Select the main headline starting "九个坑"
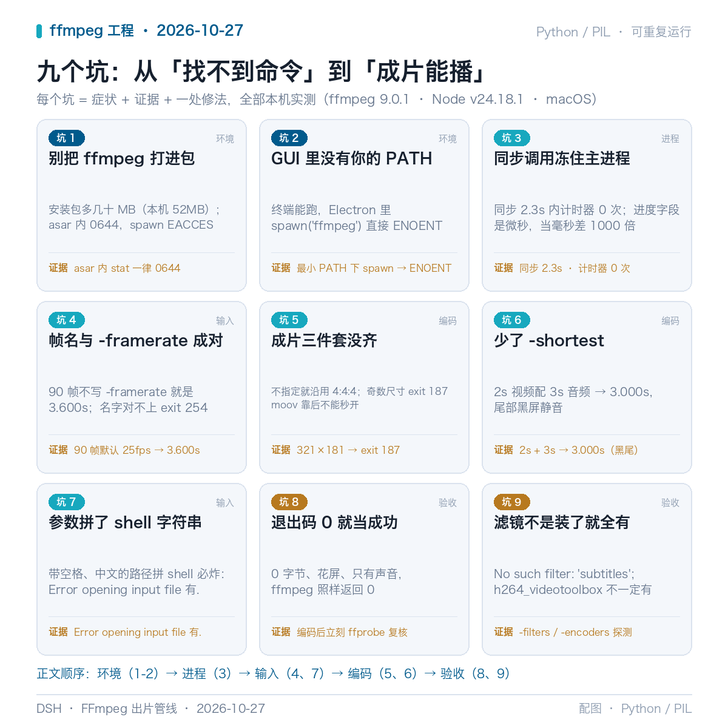The image size is (728, 728). point(262,72)
